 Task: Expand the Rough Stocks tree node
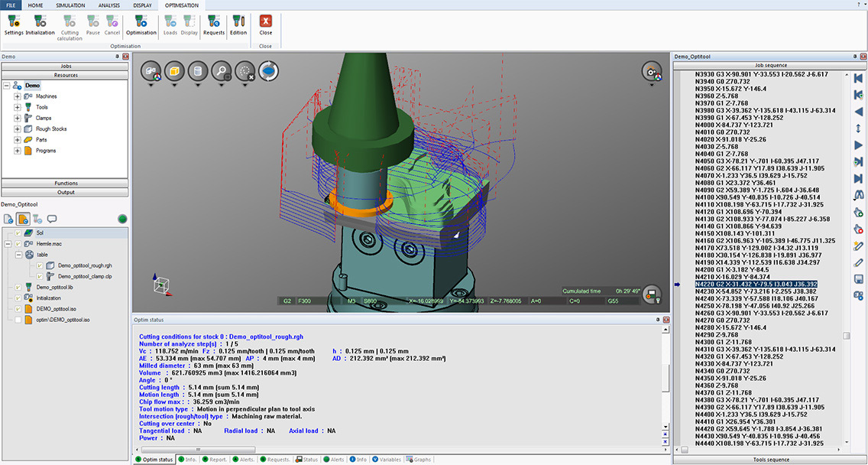[x=17, y=129]
